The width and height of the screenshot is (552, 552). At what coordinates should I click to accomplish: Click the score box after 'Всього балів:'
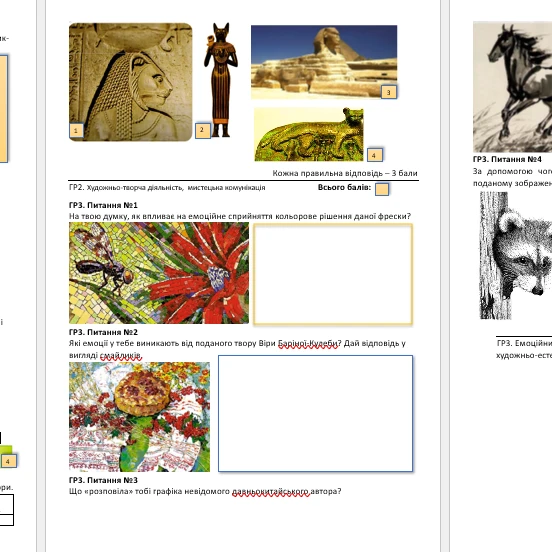pos(382,189)
